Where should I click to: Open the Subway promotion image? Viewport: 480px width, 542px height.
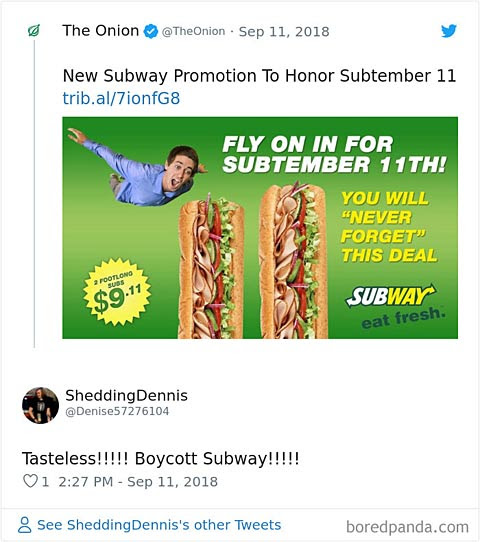click(260, 228)
